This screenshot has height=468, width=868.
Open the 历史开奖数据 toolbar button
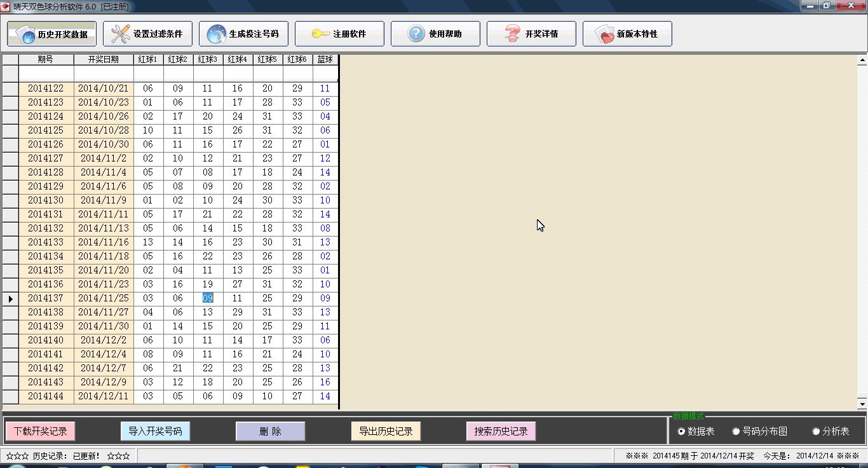pos(51,34)
